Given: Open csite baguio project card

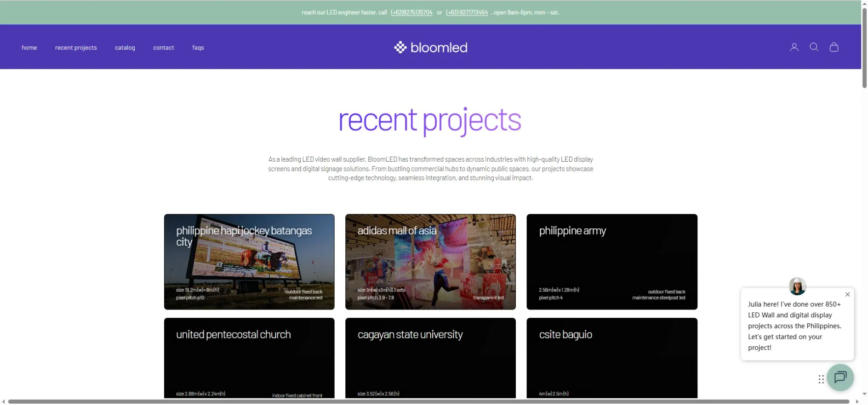Looking at the screenshot, I should 612,358.
